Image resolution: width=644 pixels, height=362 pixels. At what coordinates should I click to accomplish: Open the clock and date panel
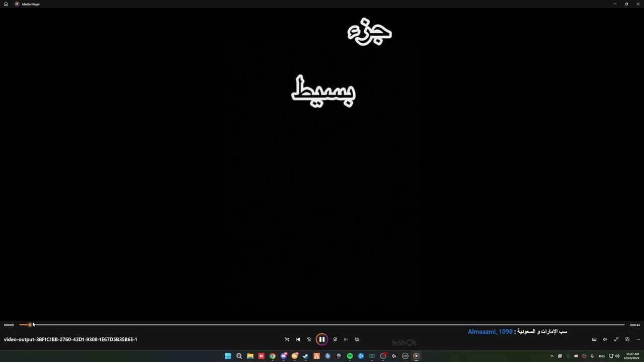coord(632,356)
